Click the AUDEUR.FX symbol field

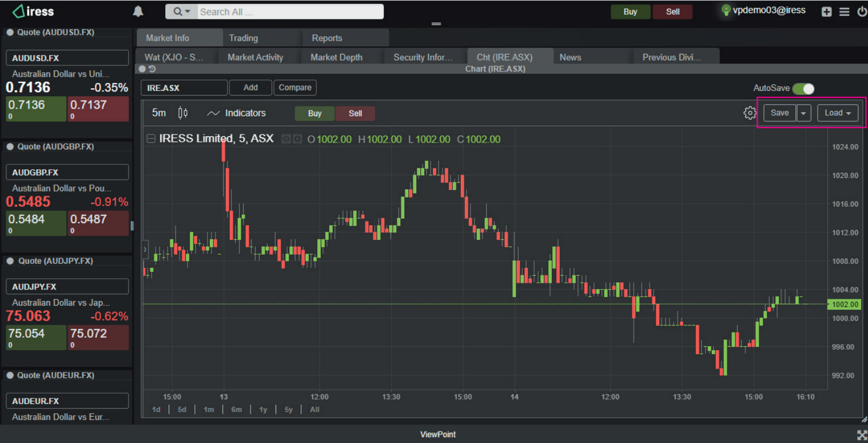[x=67, y=401]
